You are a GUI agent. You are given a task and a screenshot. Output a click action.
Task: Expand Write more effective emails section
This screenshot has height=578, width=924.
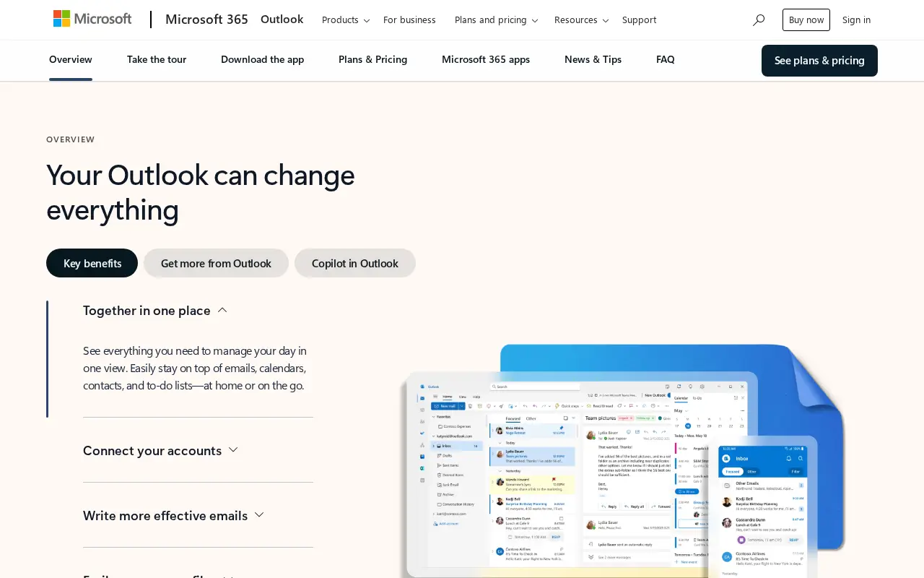tap(174, 515)
